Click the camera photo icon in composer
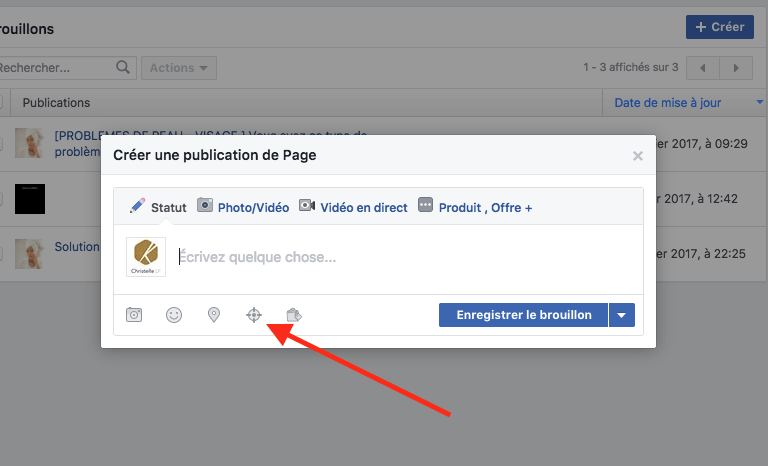Screen dimensions: 768x466 click(134, 315)
